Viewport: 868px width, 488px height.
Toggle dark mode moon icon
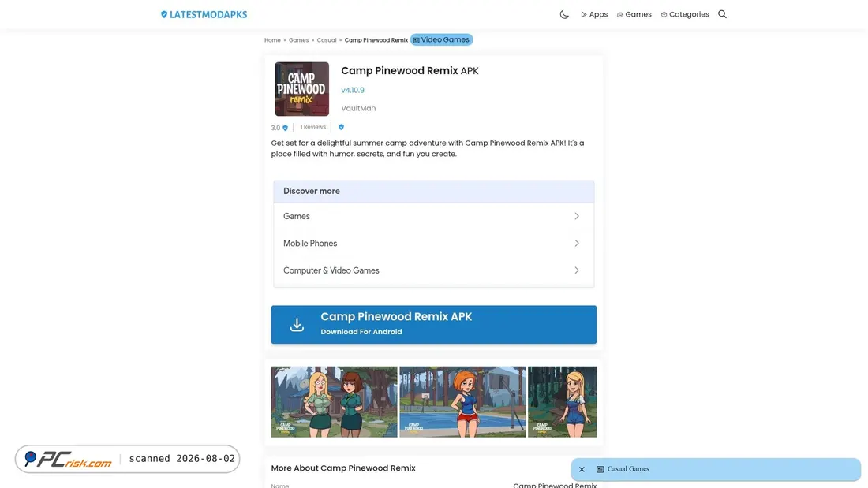564,14
